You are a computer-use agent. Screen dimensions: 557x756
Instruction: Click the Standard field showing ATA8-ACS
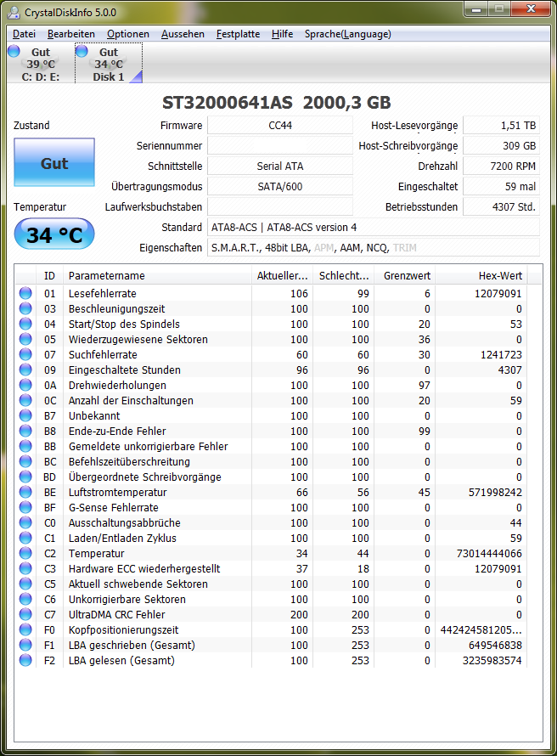pyautogui.click(x=374, y=227)
